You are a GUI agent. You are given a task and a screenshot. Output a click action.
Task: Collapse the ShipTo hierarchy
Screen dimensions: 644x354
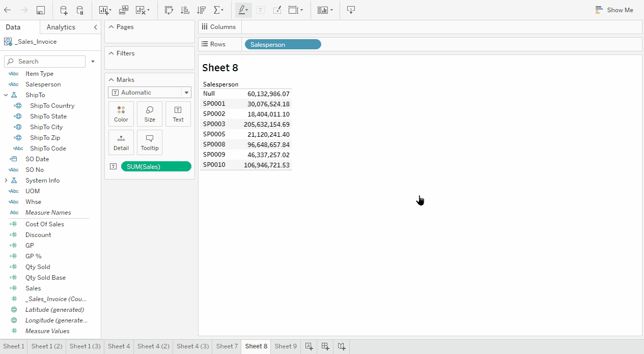click(6, 95)
